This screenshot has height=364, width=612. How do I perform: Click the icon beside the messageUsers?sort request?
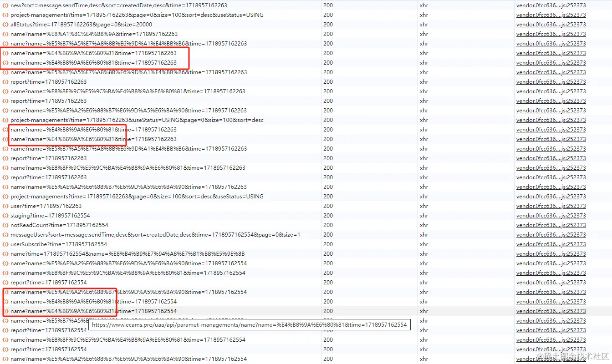point(5,235)
